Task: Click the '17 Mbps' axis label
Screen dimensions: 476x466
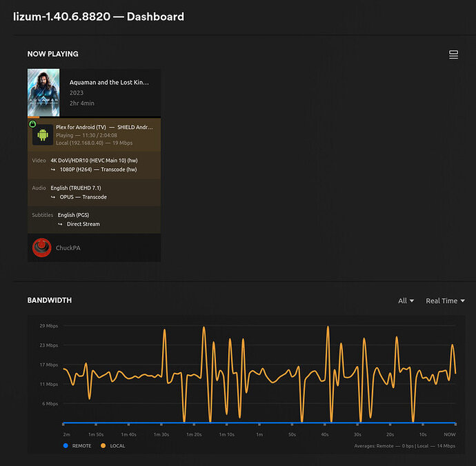Action: [x=48, y=365]
